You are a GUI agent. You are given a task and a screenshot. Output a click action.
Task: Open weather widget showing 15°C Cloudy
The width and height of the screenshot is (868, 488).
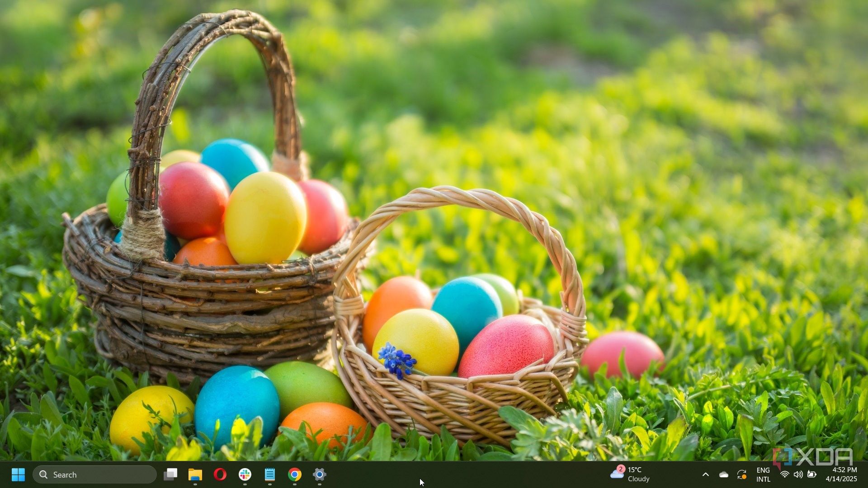[x=631, y=474]
